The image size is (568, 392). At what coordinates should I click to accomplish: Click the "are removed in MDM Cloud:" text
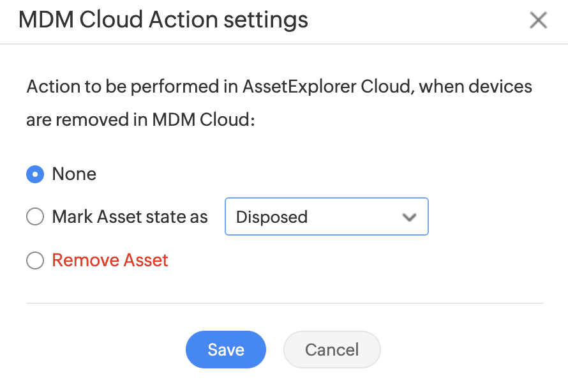140,121
